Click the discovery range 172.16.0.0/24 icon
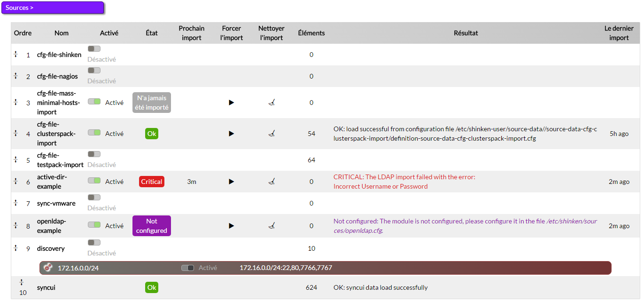Screen dimensions: 644x302 coord(47,268)
